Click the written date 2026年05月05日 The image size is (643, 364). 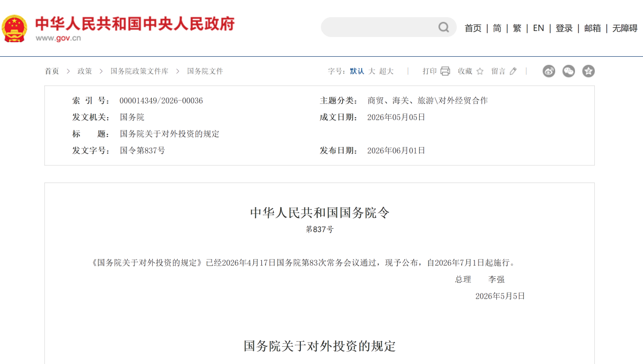click(x=396, y=117)
